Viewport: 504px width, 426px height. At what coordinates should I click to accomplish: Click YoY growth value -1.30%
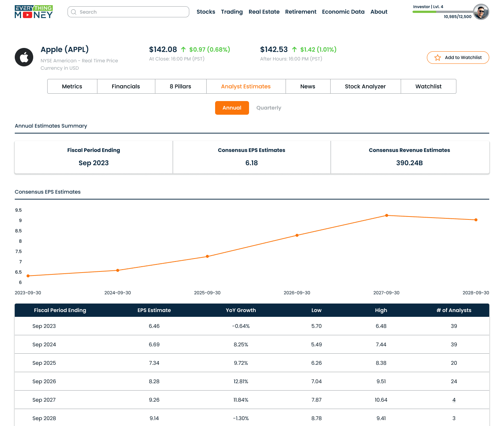click(x=241, y=418)
